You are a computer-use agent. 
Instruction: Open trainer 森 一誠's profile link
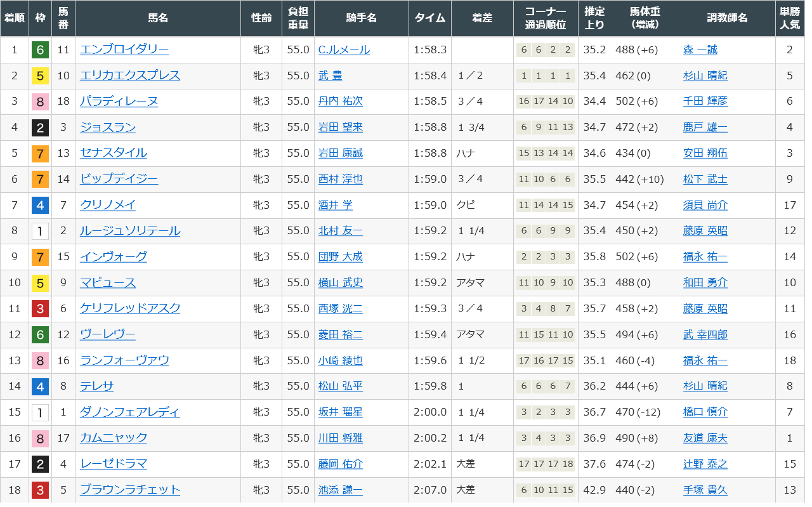(700, 49)
